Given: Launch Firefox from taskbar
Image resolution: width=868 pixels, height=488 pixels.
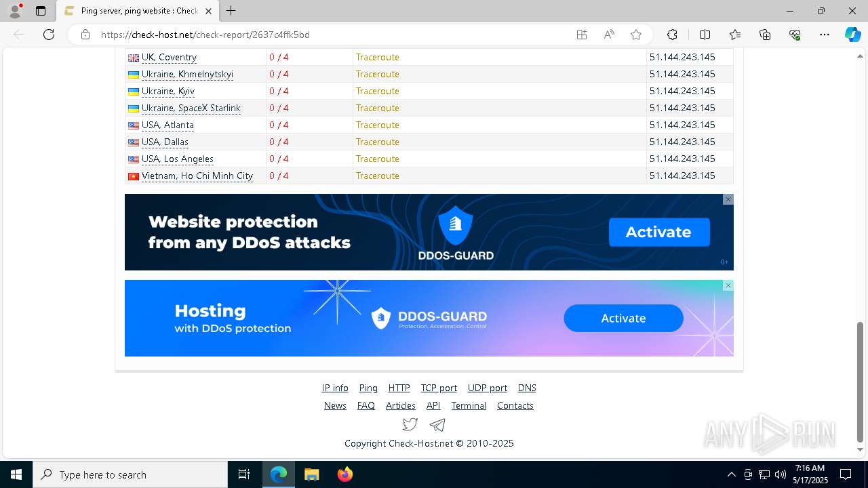Looking at the screenshot, I should pyautogui.click(x=344, y=474).
